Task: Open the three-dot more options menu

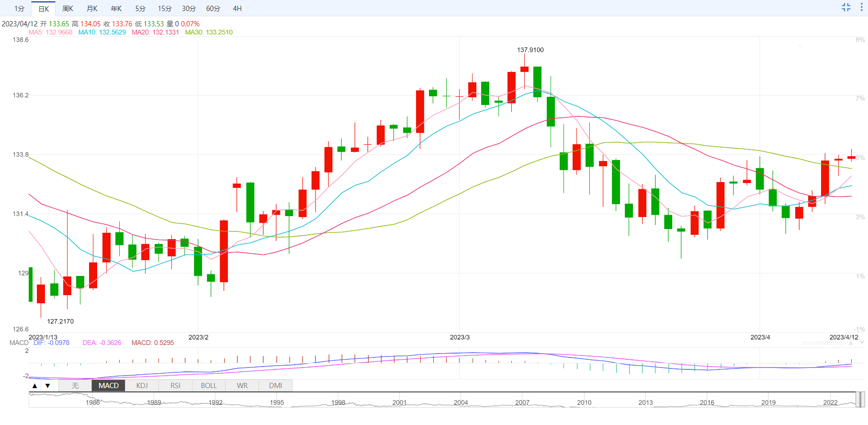Action: [861, 7]
